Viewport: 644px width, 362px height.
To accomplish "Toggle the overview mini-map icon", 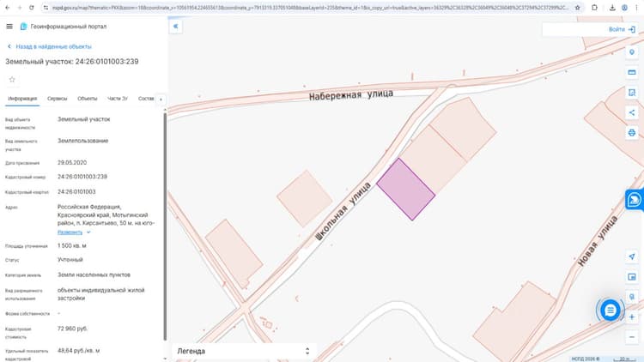I will [x=632, y=276].
